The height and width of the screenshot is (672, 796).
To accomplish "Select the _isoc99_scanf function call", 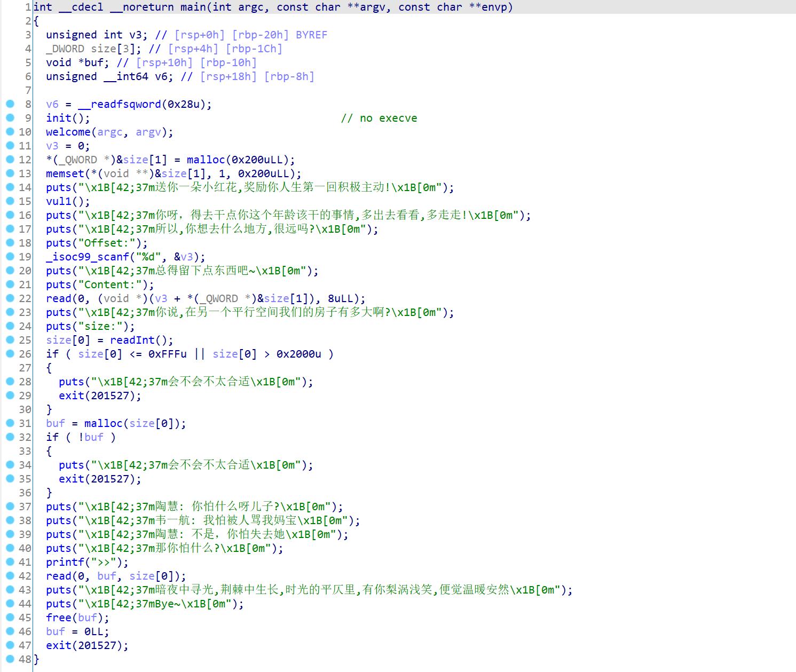I will click(88, 257).
